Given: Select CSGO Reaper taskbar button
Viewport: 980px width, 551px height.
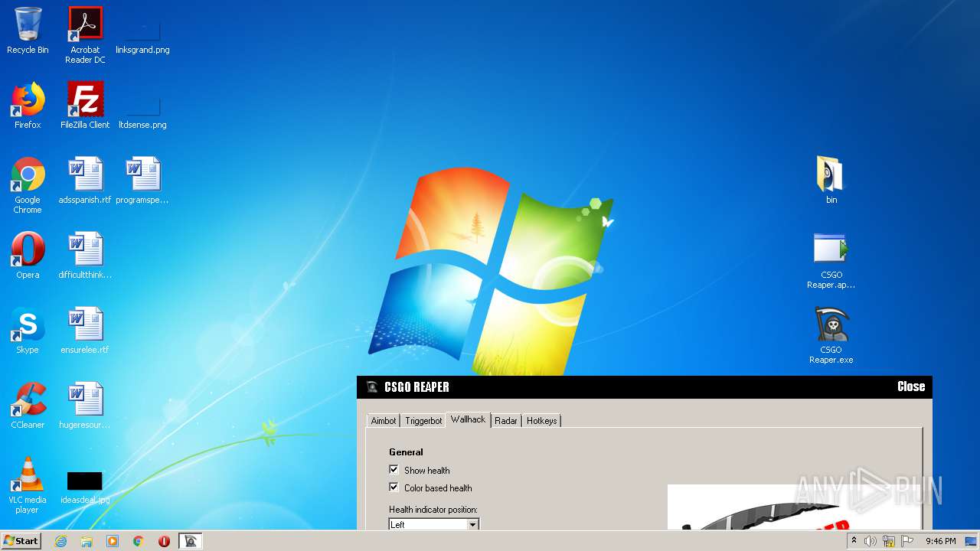Looking at the screenshot, I should (191, 541).
